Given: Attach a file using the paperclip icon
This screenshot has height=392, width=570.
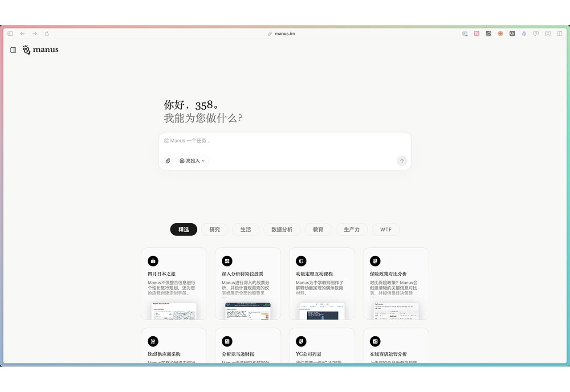Looking at the screenshot, I should (x=168, y=161).
